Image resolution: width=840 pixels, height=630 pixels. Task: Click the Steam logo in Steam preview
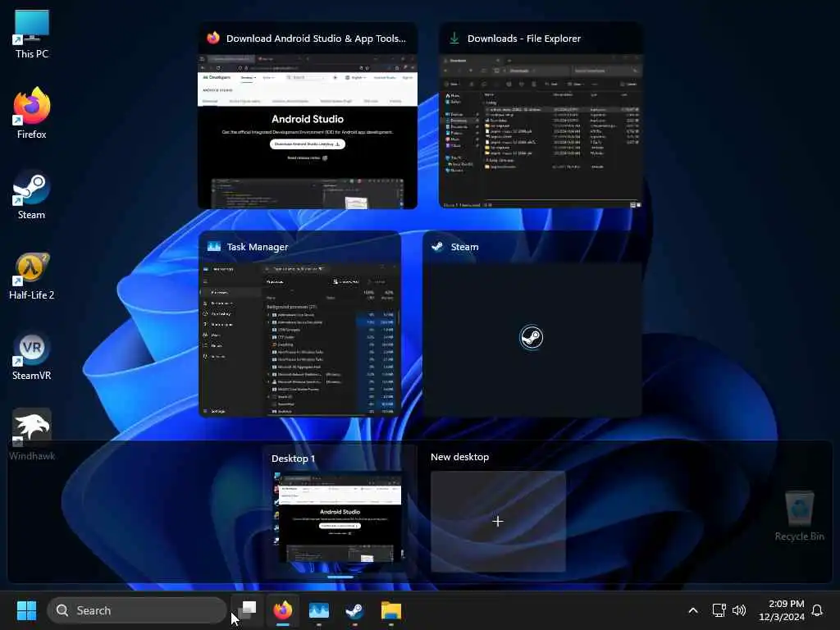tap(532, 337)
